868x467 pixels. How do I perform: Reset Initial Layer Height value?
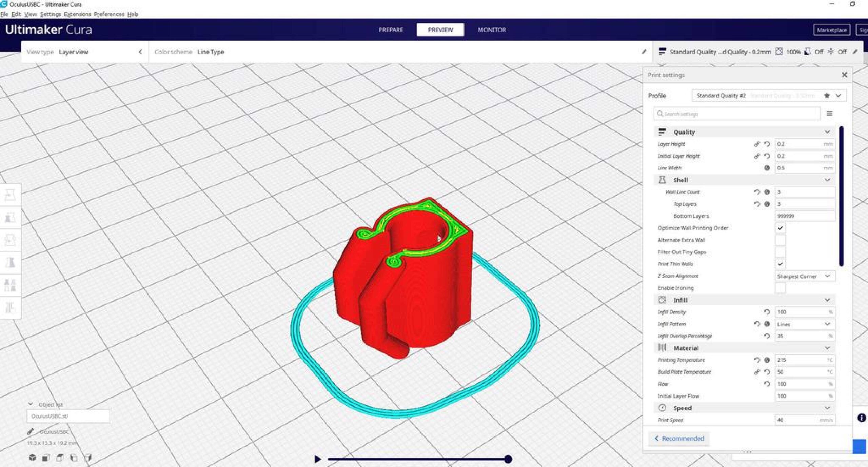(x=767, y=156)
